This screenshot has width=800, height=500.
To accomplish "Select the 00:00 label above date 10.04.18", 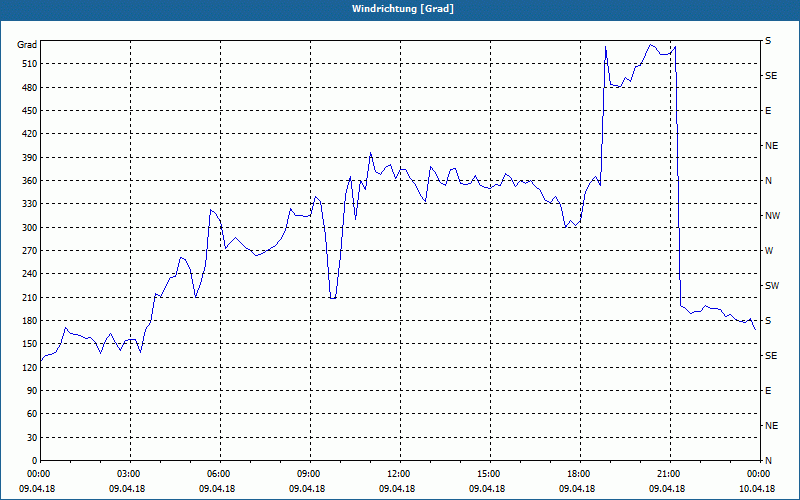I will tap(759, 474).
